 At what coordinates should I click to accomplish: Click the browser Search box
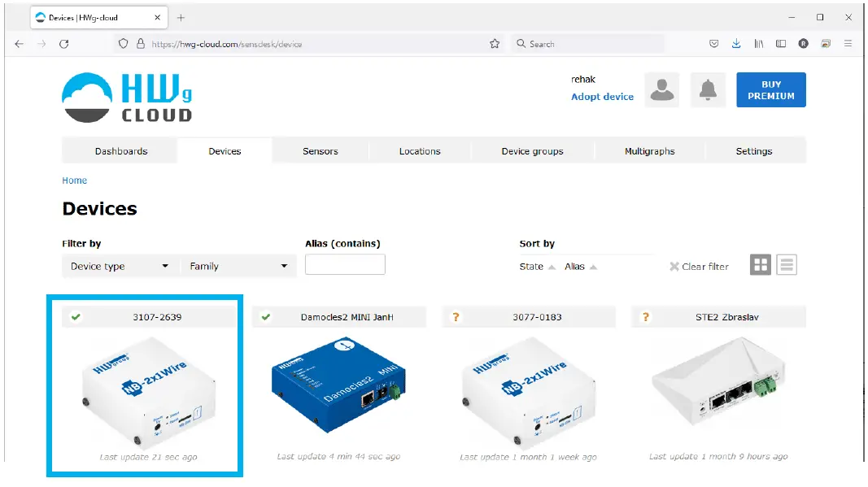coord(589,44)
